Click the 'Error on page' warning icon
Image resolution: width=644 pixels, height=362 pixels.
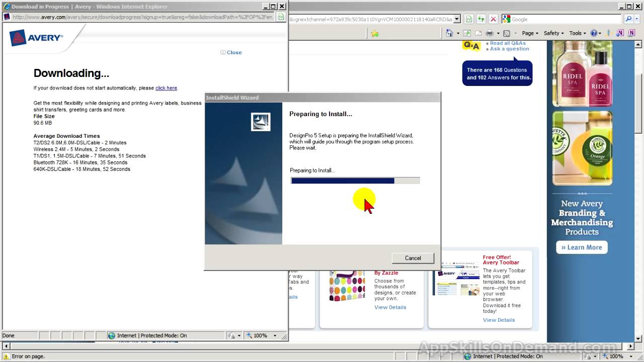click(x=7, y=356)
